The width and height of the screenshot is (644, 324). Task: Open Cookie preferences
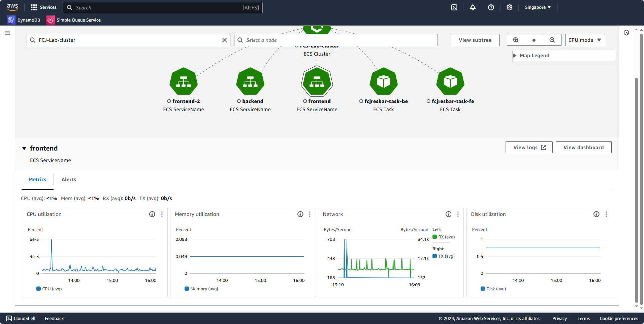click(x=619, y=319)
